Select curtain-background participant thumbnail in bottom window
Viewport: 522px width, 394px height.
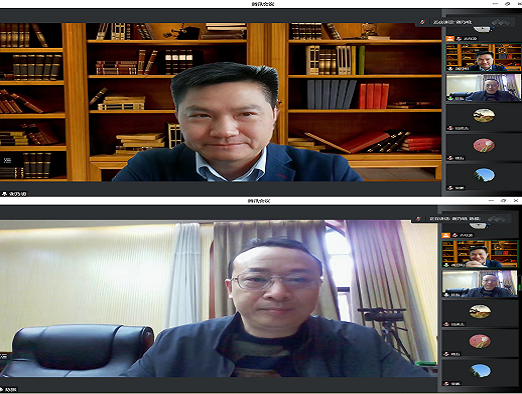tap(480, 284)
